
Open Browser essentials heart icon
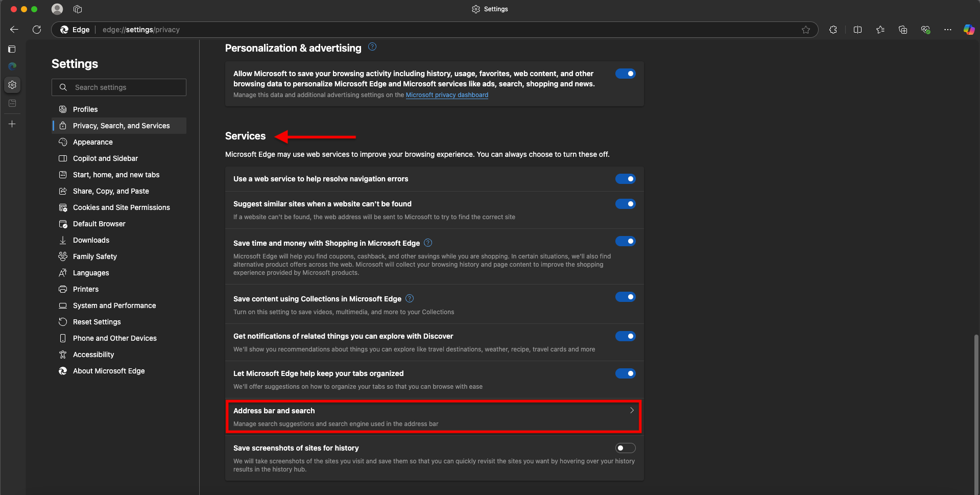tap(925, 30)
